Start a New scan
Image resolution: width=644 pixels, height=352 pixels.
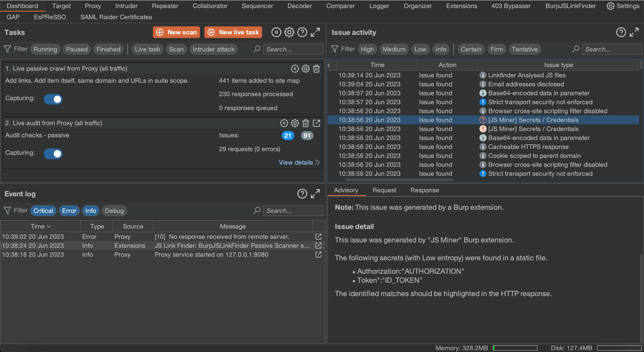[x=176, y=32]
